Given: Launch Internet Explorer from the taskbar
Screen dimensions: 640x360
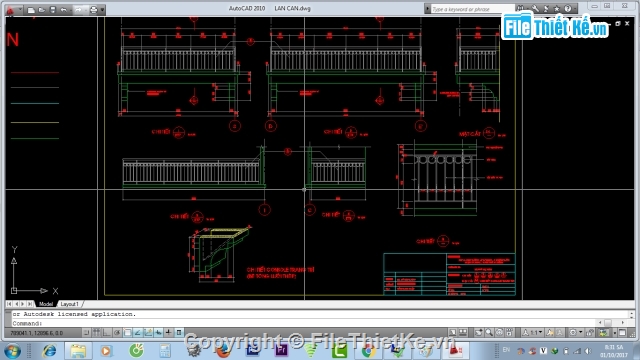Looking at the screenshot, I should tap(49, 351).
